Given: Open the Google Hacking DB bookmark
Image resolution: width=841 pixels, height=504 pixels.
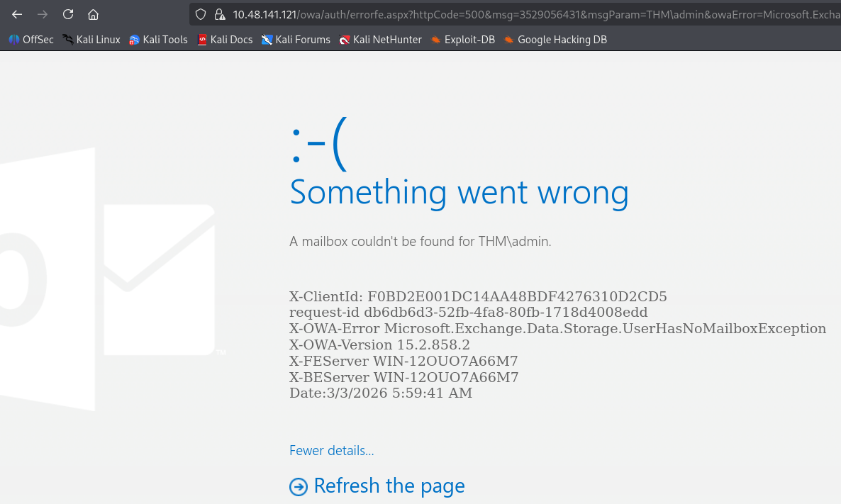Looking at the screenshot, I should [x=555, y=40].
